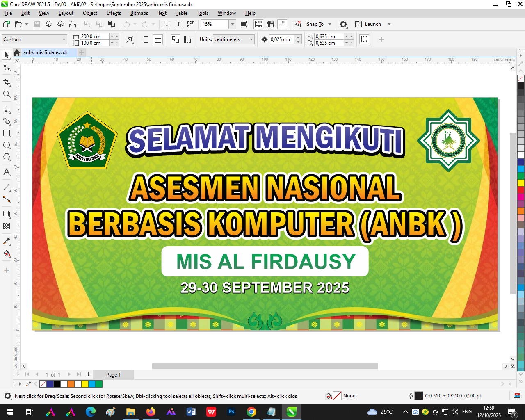Screen dimensions: 525x420
Task: Switch page to portrait orientation
Action: (x=146, y=39)
